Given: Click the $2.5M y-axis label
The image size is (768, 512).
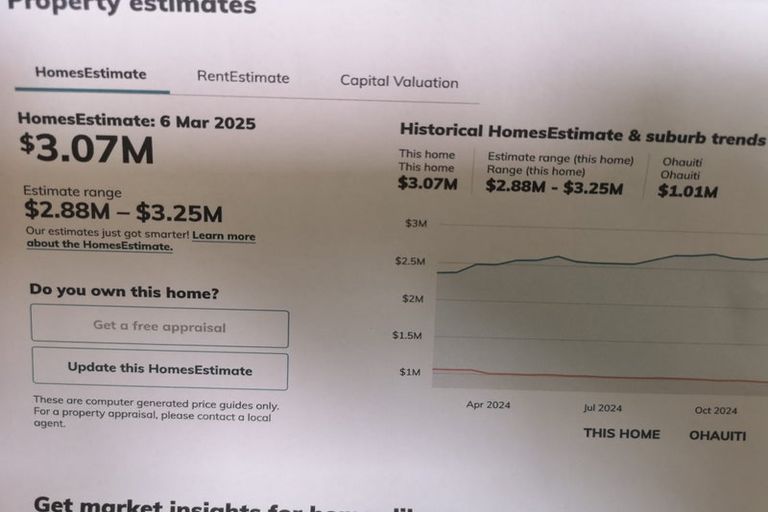Looking at the screenshot, I should point(410,261).
